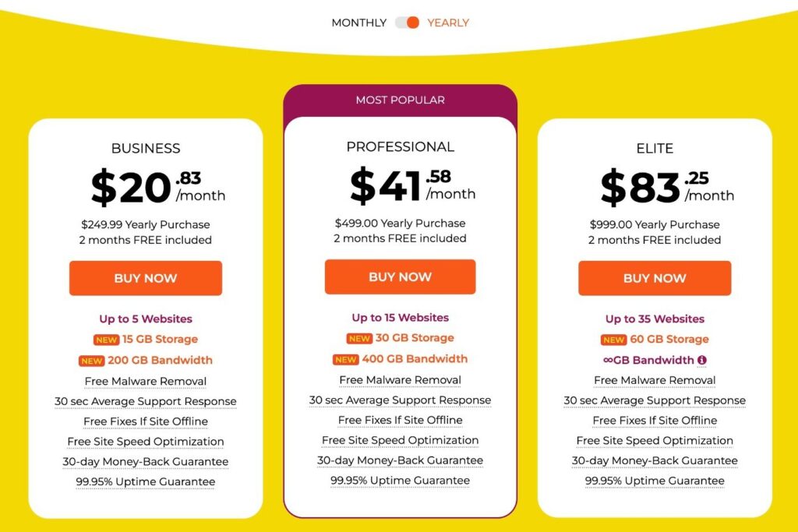The height and width of the screenshot is (532, 798).
Task: Click Business plan's Free Malware Removal feature
Action: tap(146, 381)
